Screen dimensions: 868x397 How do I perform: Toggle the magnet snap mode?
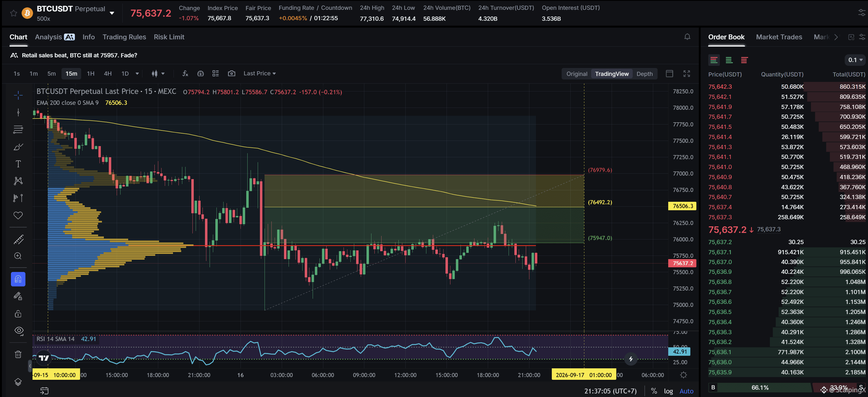(18, 279)
